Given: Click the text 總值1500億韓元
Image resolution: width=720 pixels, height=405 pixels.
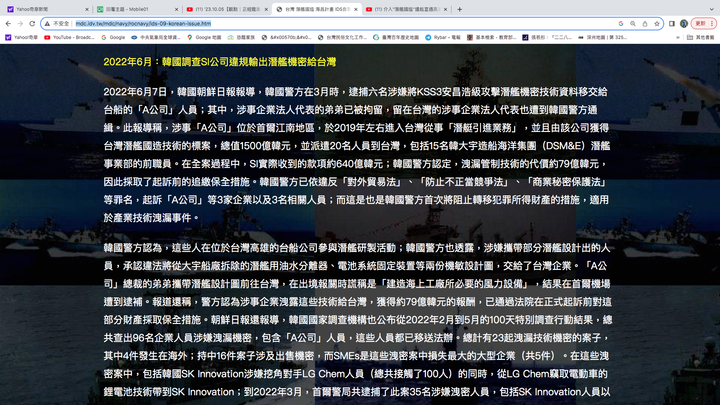Looking at the screenshot, I should click(x=255, y=146).
